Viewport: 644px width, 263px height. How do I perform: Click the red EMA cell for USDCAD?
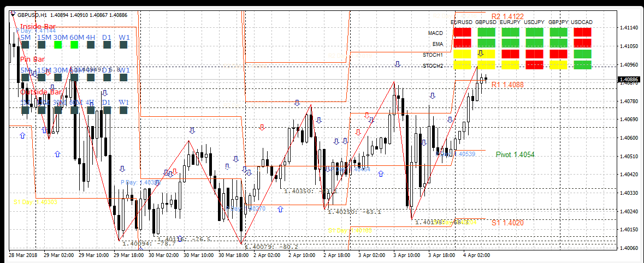pyautogui.click(x=583, y=43)
